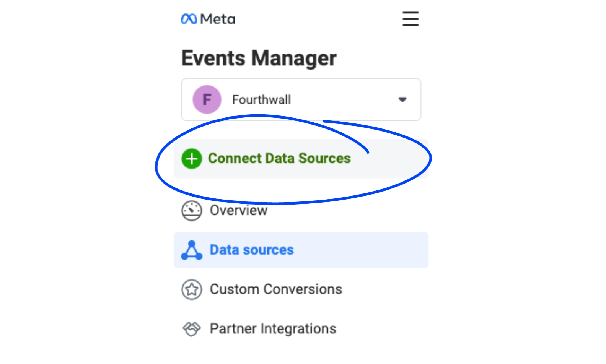Open the hamburger menu
Viewport: 606px width, 364px height.
411,19
